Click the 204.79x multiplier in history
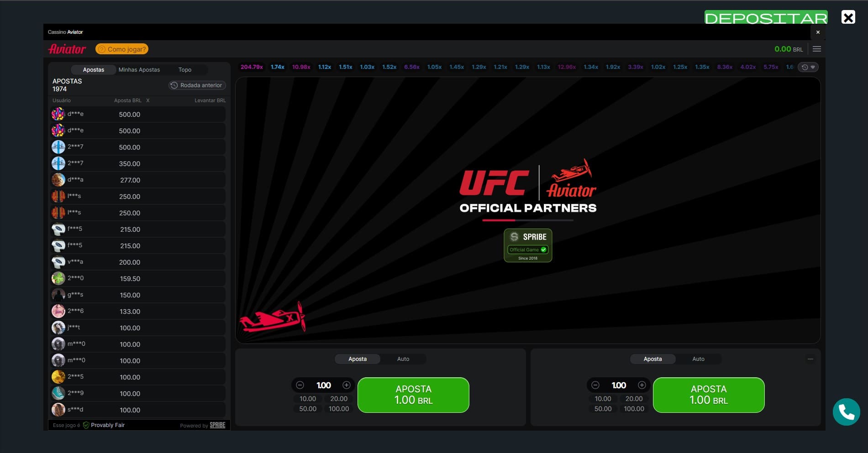Screen dimensions: 868x453 click(x=252, y=67)
